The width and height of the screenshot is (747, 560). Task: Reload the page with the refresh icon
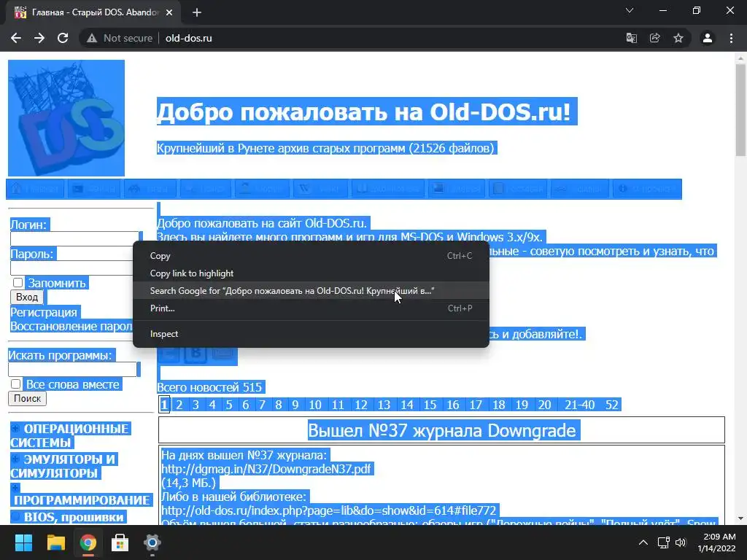63,38
